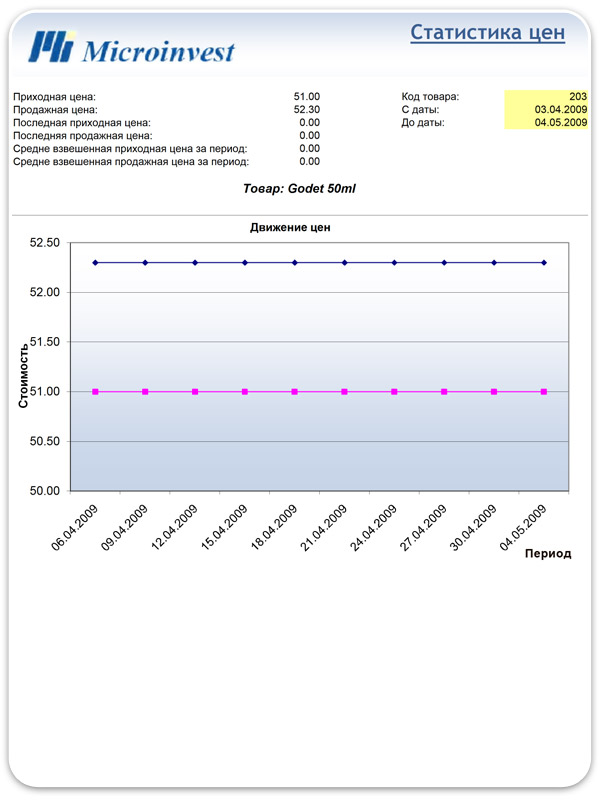Open the Статистика цен title link

(x=487, y=33)
